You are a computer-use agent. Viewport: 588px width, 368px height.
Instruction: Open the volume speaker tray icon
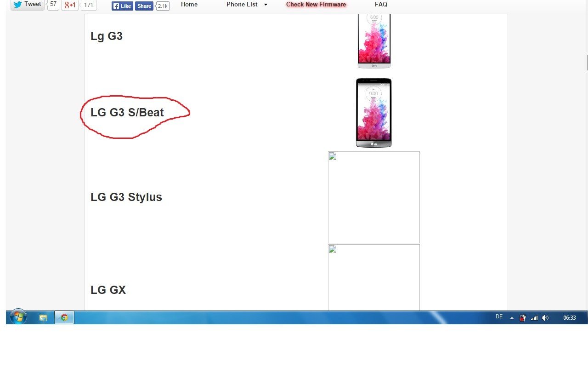point(545,318)
